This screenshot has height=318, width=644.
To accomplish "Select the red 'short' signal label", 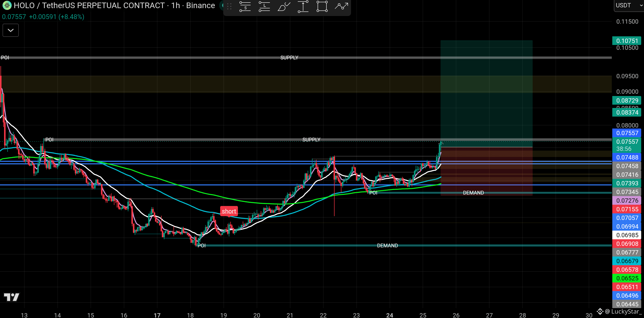I will coord(229,211).
